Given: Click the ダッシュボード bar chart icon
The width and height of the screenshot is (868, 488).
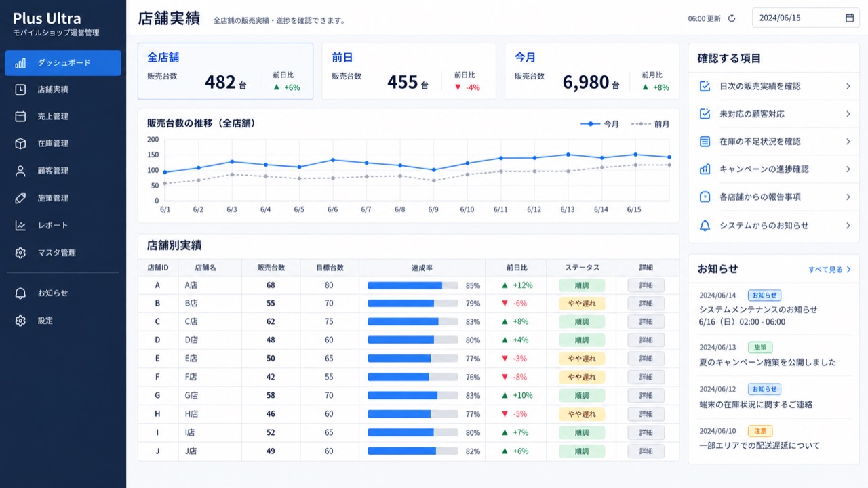Looking at the screenshot, I should click(20, 63).
